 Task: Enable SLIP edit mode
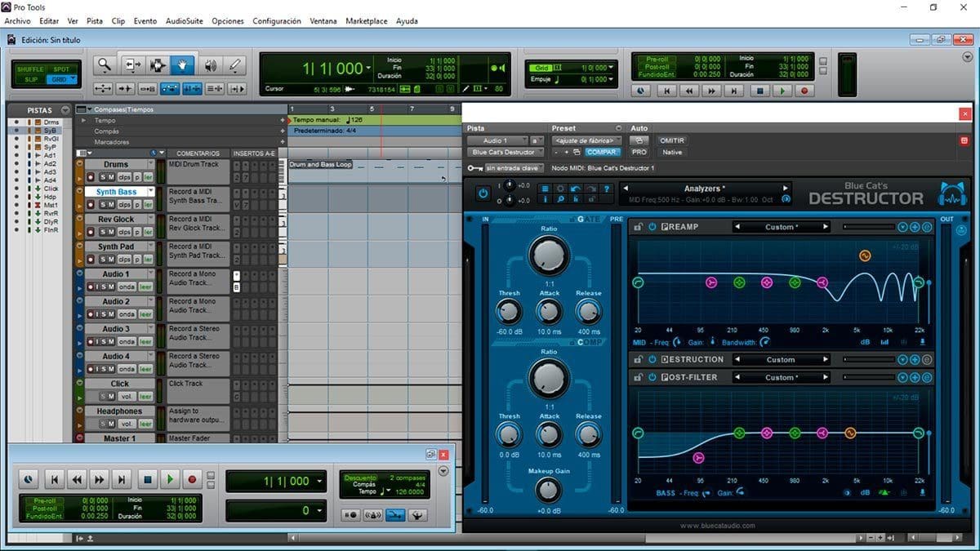(31, 79)
